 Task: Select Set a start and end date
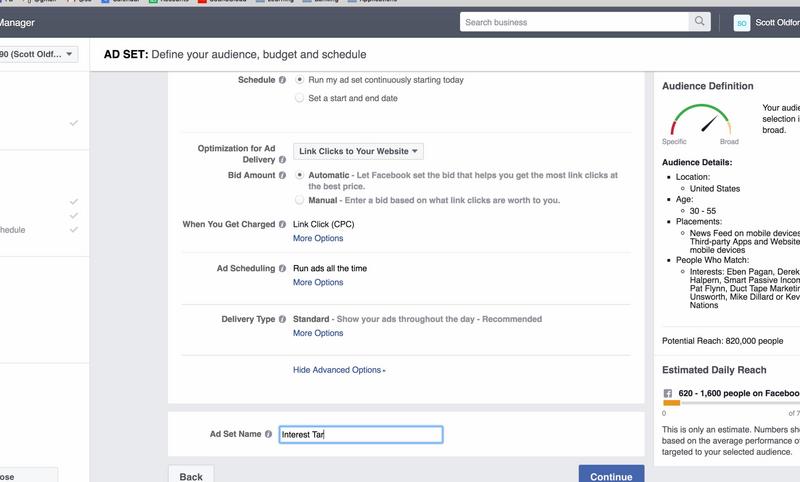[x=299, y=98]
